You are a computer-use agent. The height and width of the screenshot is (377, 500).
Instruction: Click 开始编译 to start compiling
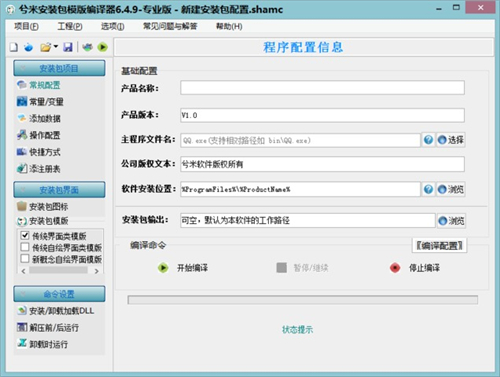coord(183,268)
